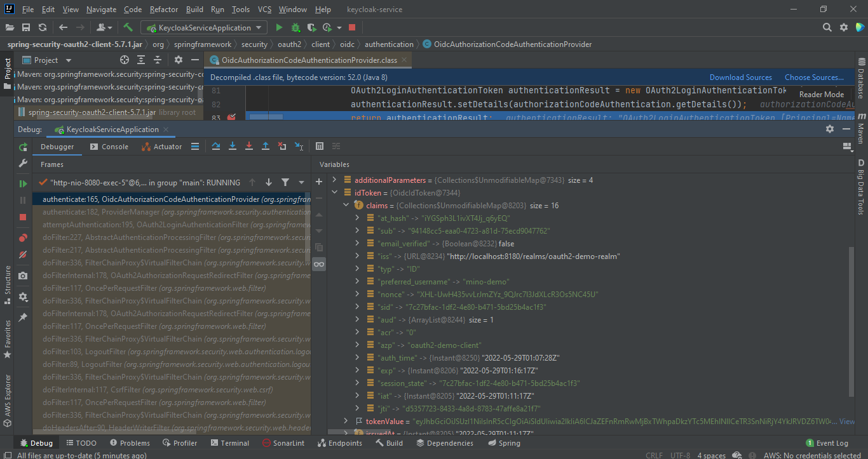Viewport: 868px width, 459px height.
Task: Click Collapse All in Project panel
Action: (158, 60)
